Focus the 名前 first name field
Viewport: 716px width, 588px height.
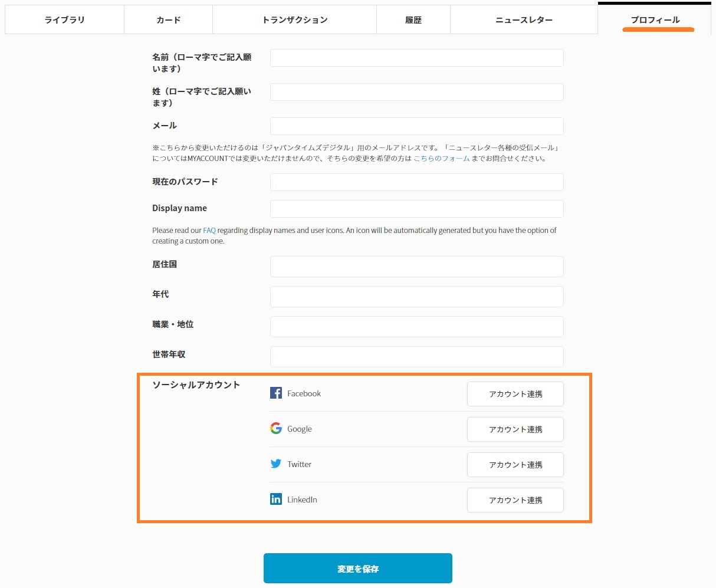click(x=417, y=58)
